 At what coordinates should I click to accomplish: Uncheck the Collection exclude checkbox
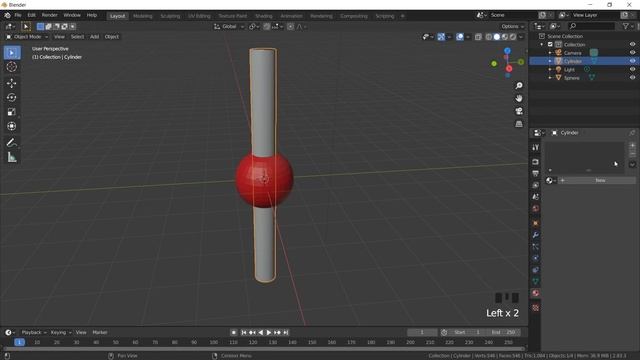pyautogui.click(x=550, y=44)
